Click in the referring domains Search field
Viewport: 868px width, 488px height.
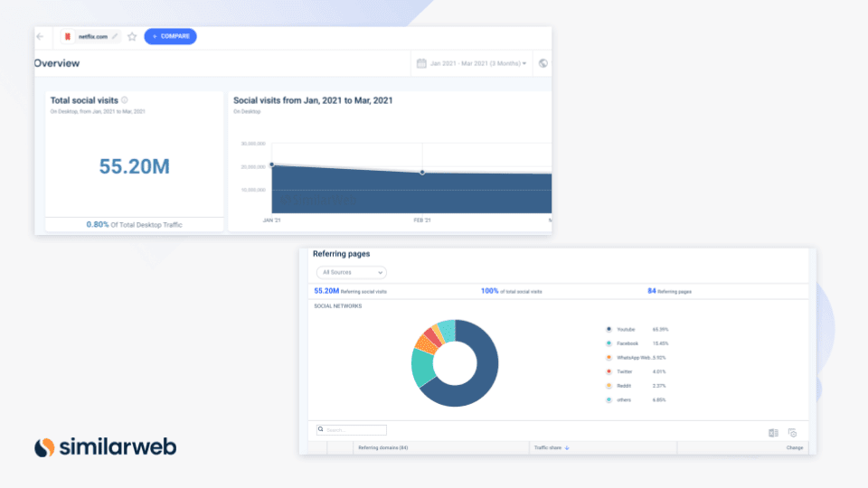[352, 430]
